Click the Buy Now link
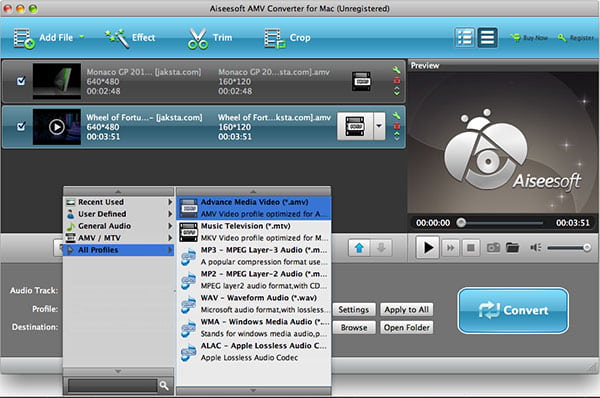The image size is (600, 398). coord(529,38)
